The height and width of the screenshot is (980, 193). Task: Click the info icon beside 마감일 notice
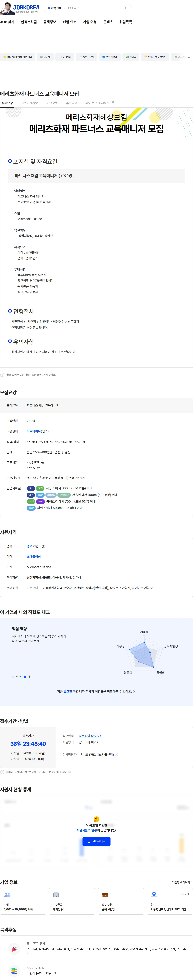pos(2,772)
